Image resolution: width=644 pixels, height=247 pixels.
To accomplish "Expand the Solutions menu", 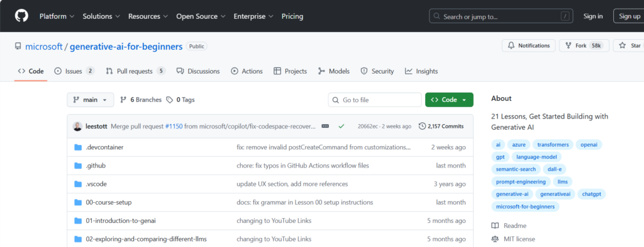I will (101, 16).
